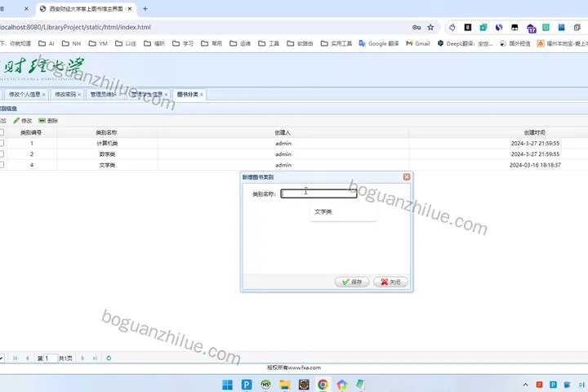588x392 pixels.
Task: Open the DeepL翻译 bookmark
Action: coord(465,43)
